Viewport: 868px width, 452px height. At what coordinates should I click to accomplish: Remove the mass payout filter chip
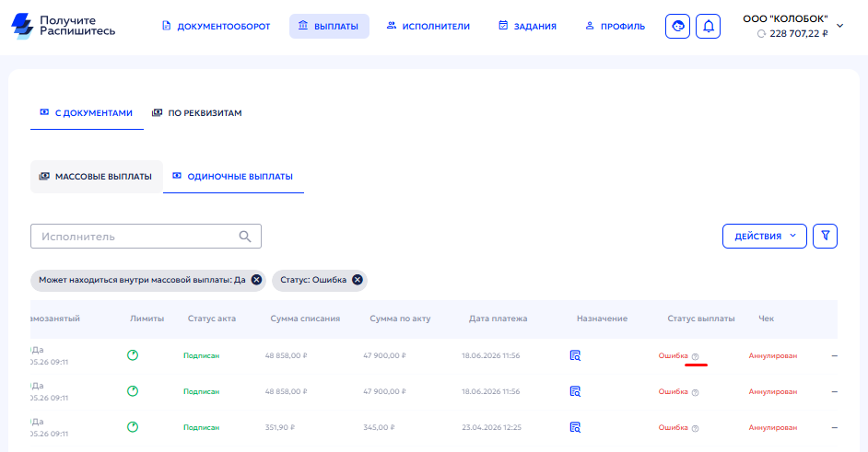pyautogui.click(x=256, y=280)
